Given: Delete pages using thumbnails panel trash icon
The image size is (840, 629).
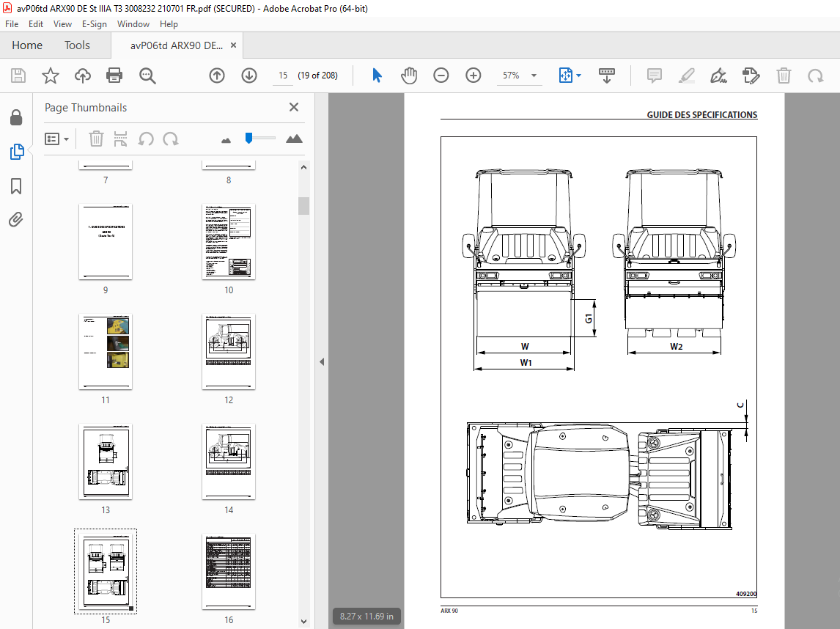Looking at the screenshot, I should click(96, 139).
